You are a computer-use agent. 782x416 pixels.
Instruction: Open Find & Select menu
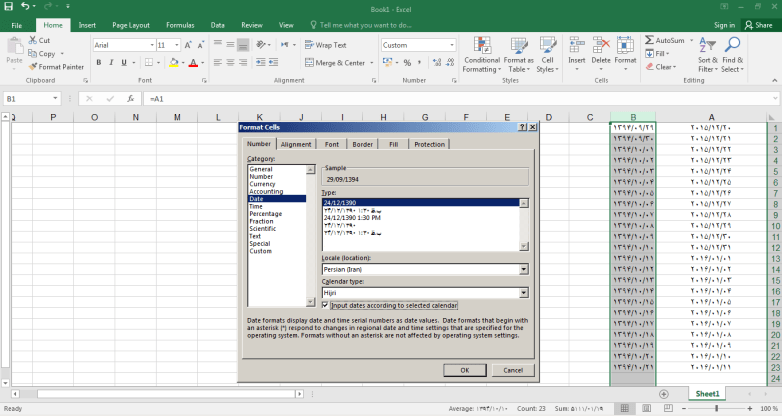pyautogui.click(x=732, y=55)
